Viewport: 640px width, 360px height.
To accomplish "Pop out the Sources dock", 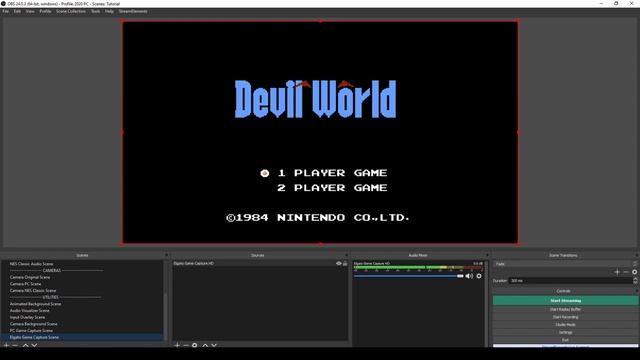I will click(x=347, y=255).
